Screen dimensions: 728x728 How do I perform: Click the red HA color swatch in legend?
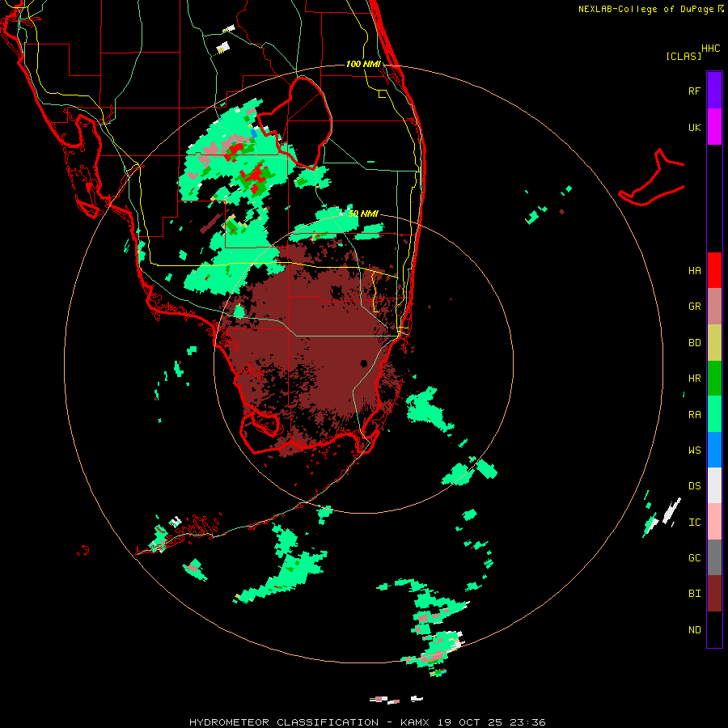click(x=714, y=270)
